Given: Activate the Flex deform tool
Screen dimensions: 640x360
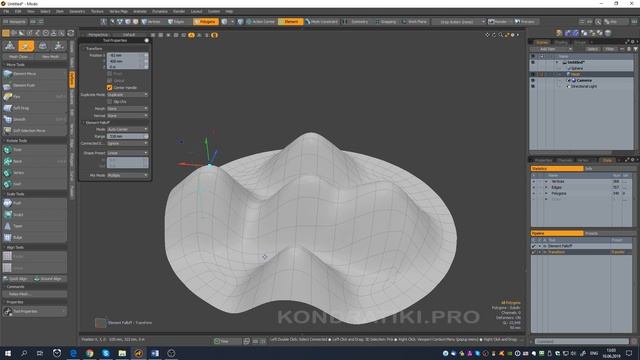Looking at the screenshot, I should pyautogui.click(x=35, y=97).
